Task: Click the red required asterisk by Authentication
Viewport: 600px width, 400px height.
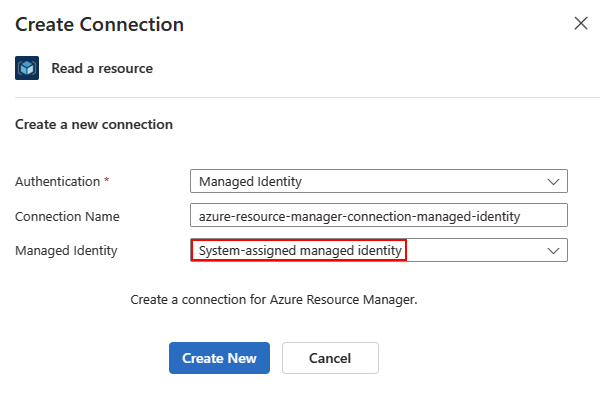Action: (x=107, y=181)
